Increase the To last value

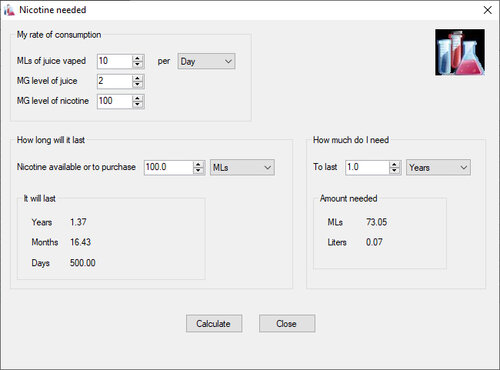[x=394, y=164]
